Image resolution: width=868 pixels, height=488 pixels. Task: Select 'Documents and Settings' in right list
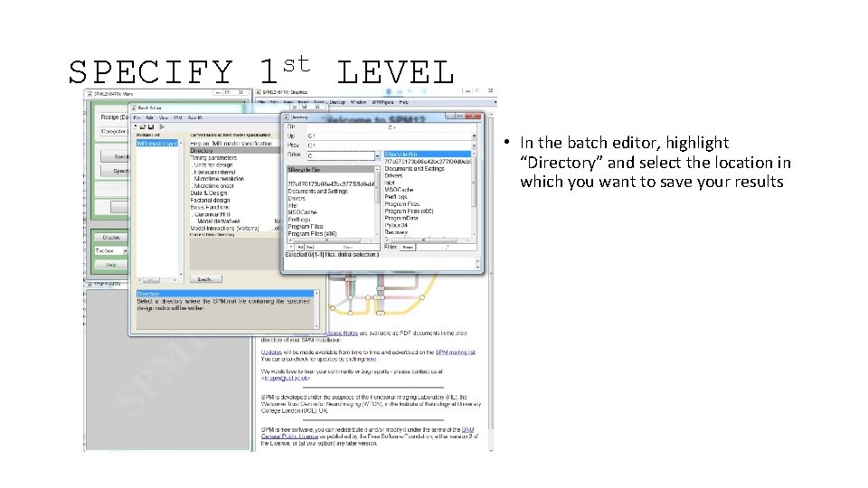[415, 169]
